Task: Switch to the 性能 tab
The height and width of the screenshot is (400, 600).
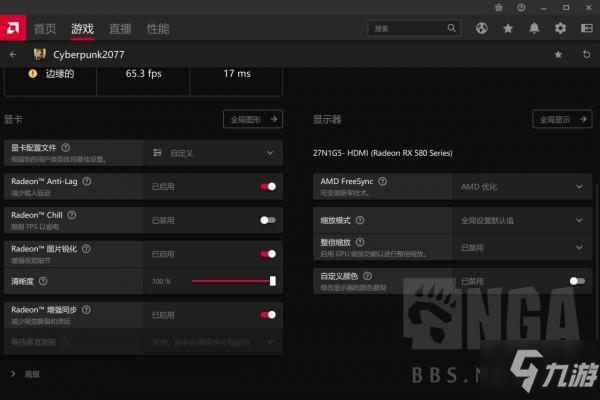Action: pyautogui.click(x=158, y=28)
